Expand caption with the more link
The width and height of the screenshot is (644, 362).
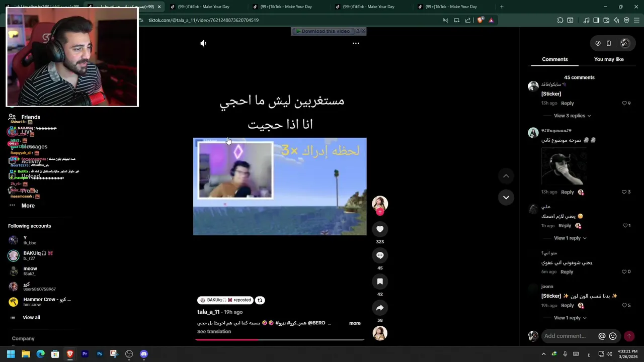(355, 323)
